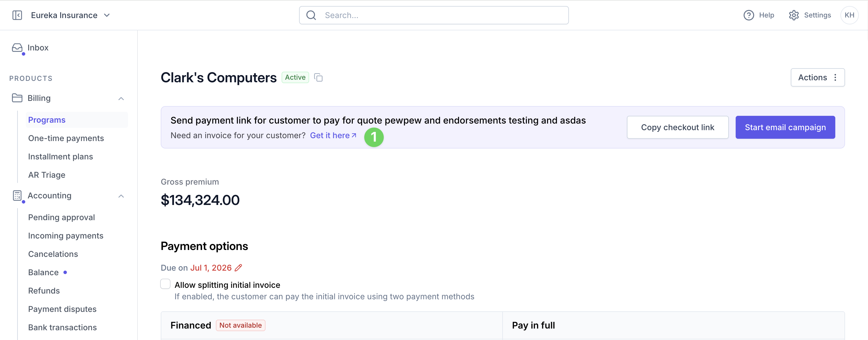868x340 pixels.
Task: Open KH user avatar
Action: click(849, 15)
